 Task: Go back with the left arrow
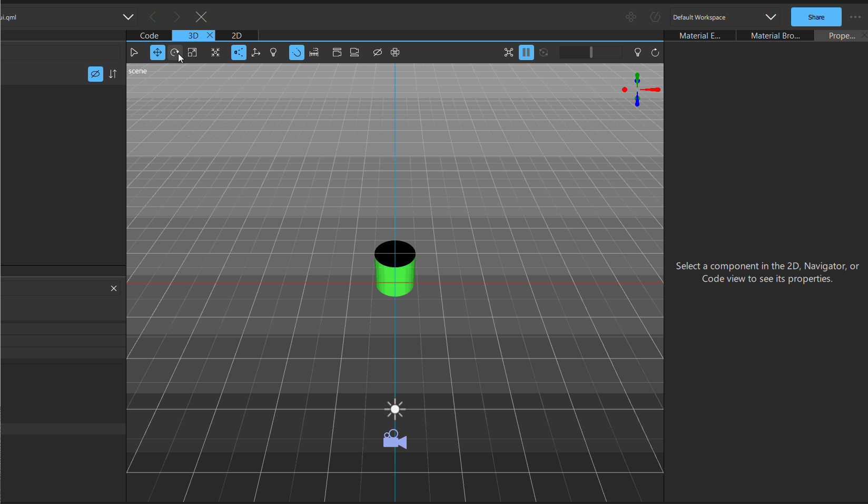[x=153, y=17]
